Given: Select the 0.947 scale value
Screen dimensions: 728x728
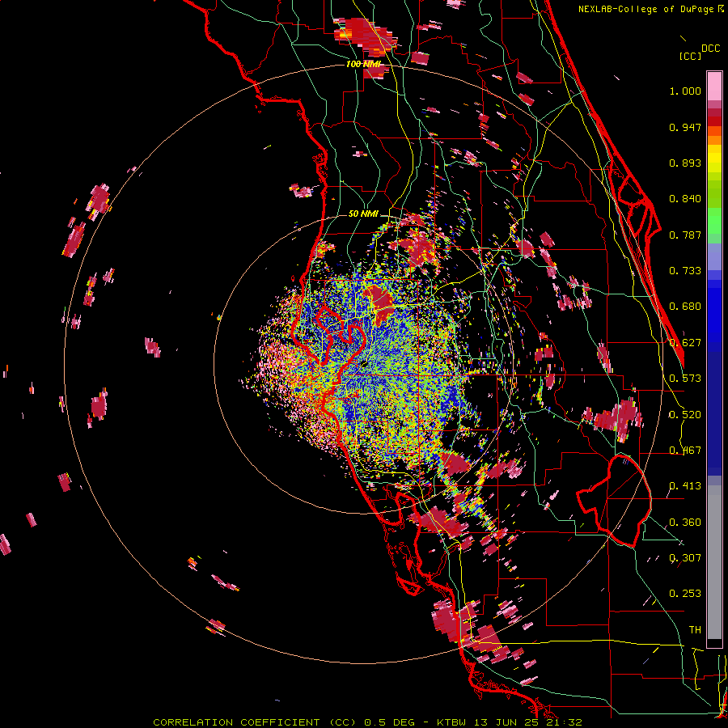Looking at the screenshot, I should pyautogui.click(x=685, y=127).
